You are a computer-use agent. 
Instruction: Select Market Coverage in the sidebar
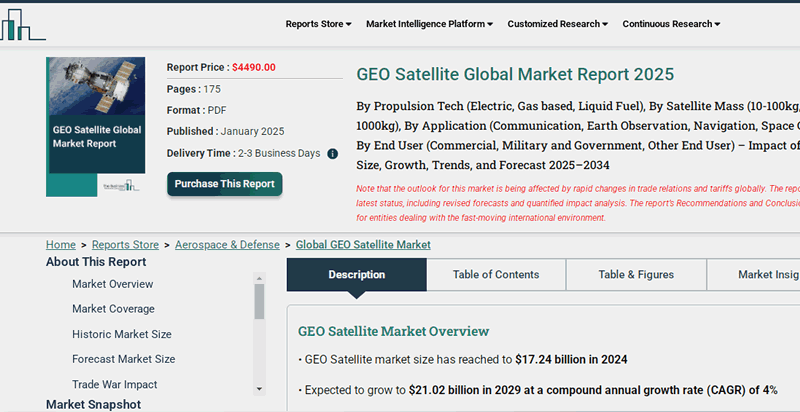pos(113,309)
